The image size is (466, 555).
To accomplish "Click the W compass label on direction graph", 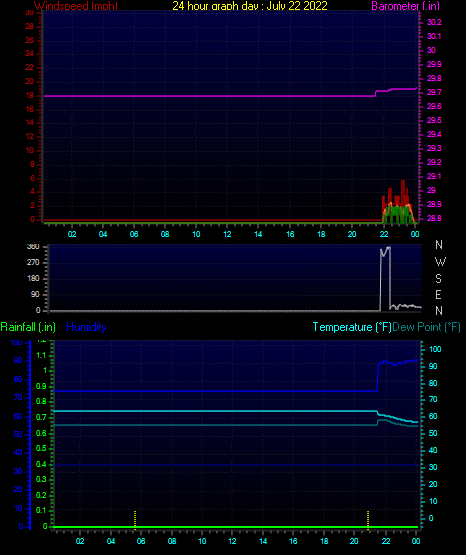I will (440, 262).
